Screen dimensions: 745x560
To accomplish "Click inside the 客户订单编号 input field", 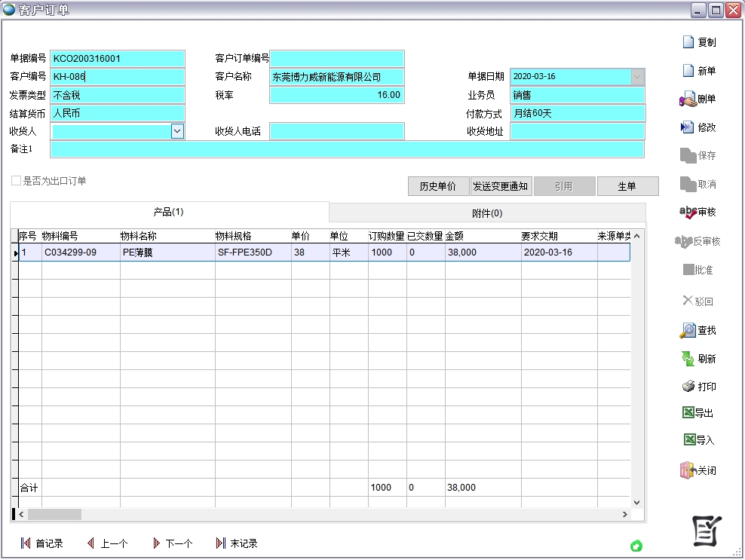I will click(337, 58).
